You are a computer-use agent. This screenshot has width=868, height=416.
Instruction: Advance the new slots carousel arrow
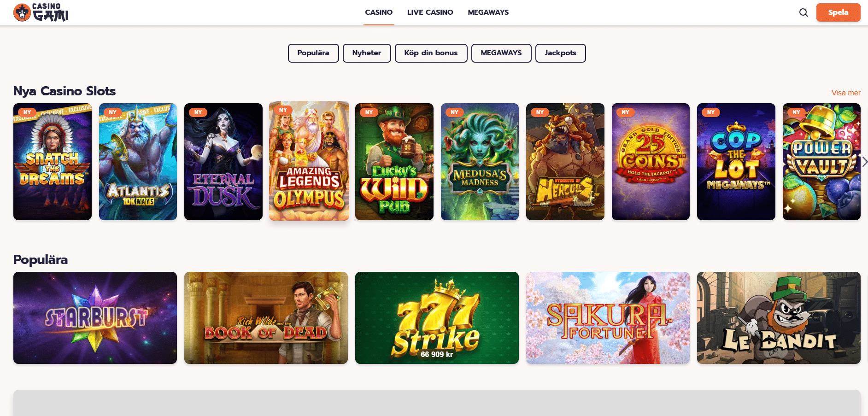[x=865, y=162]
